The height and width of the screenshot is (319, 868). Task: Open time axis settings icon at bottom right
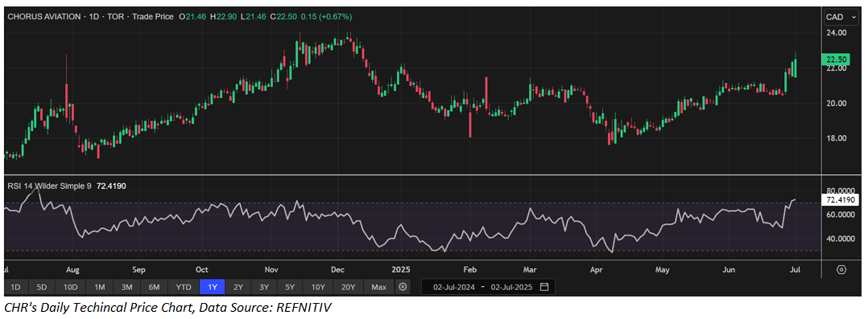[x=841, y=269]
